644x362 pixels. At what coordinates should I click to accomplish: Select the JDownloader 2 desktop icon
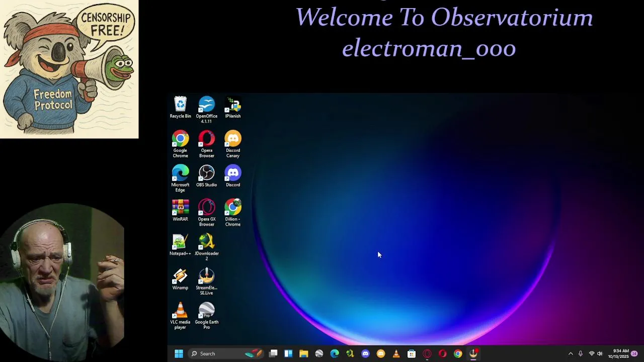pyautogui.click(x=206, y=247)
